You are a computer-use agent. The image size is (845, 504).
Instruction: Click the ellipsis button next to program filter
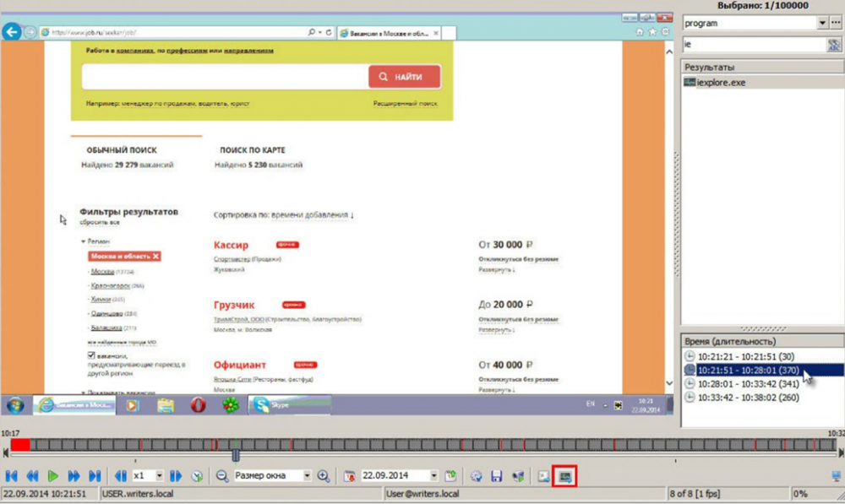[x=836, y=23]
